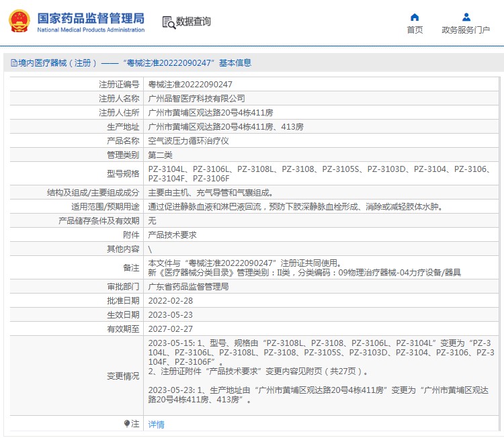Image resolution: width=504 pixels, height=438 pixels.
Task: Click the 政务服务门户 person icon
Action: point(465,17)
